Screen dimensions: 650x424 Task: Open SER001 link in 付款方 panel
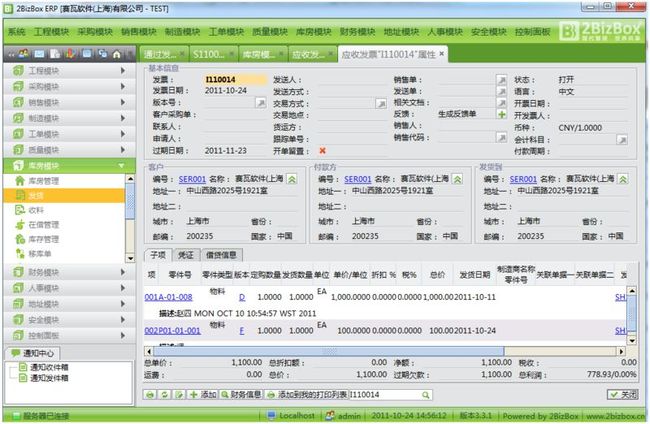point(357,179)
